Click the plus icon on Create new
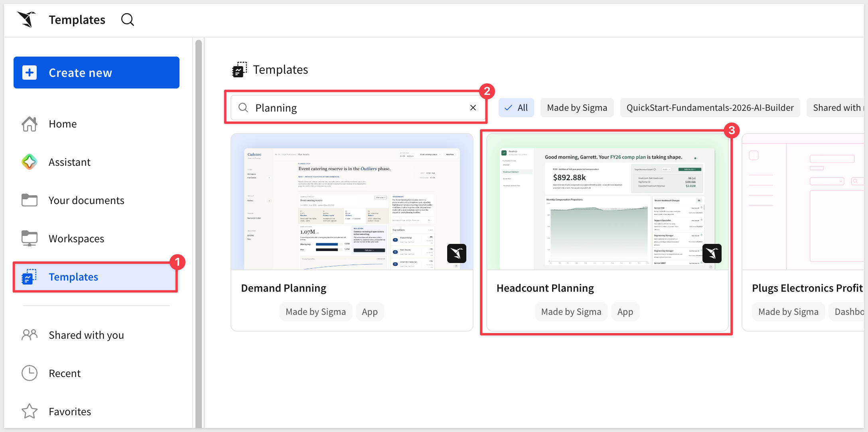The width and height of the screenshot is (868, 432). [x=30, y=73]
